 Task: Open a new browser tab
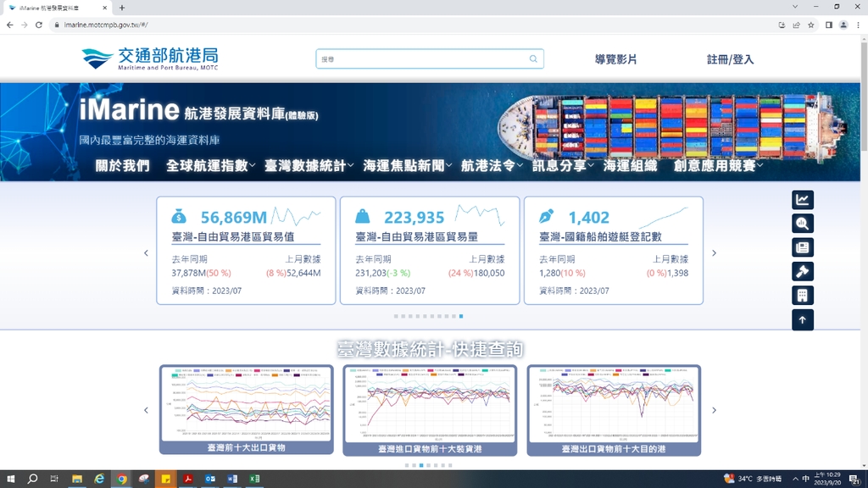(x=122, y=8)
